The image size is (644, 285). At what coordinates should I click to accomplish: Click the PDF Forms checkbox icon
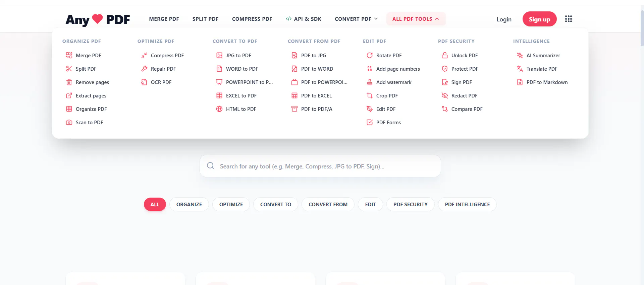coord(370,122)
